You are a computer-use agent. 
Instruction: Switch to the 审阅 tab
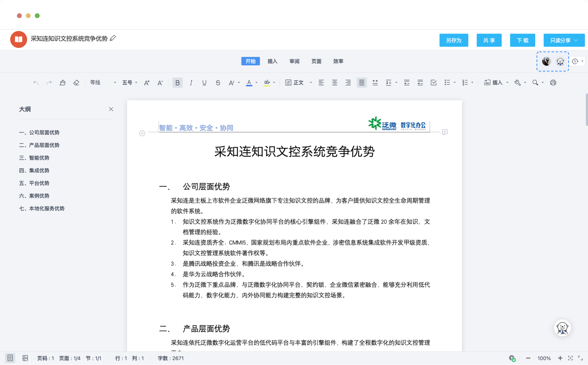[294, 61]
